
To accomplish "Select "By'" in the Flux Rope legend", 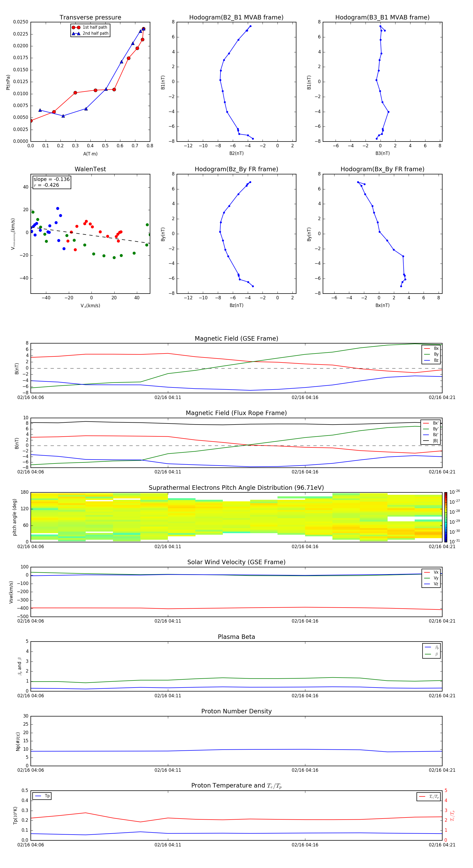I will [431, 429].
